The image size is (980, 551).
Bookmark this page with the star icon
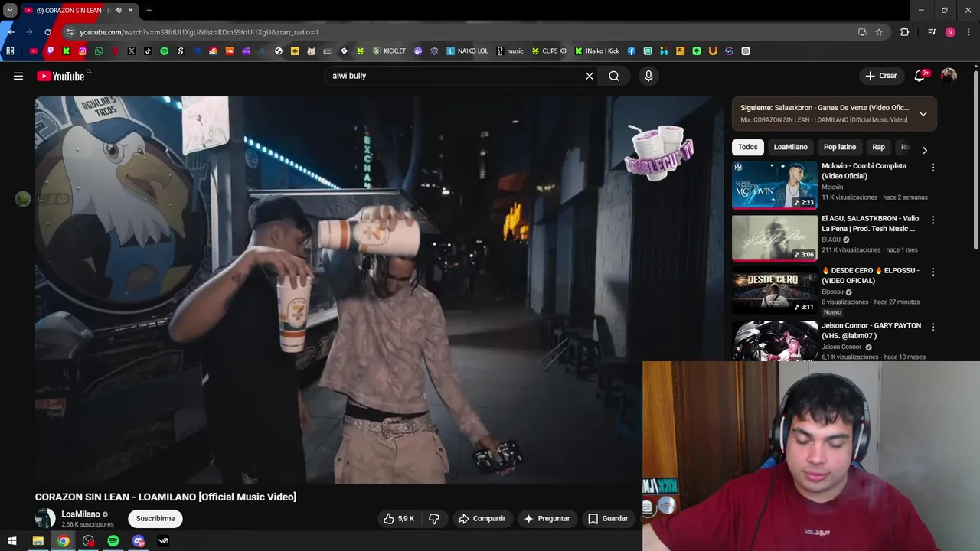[x=879, y=32]
